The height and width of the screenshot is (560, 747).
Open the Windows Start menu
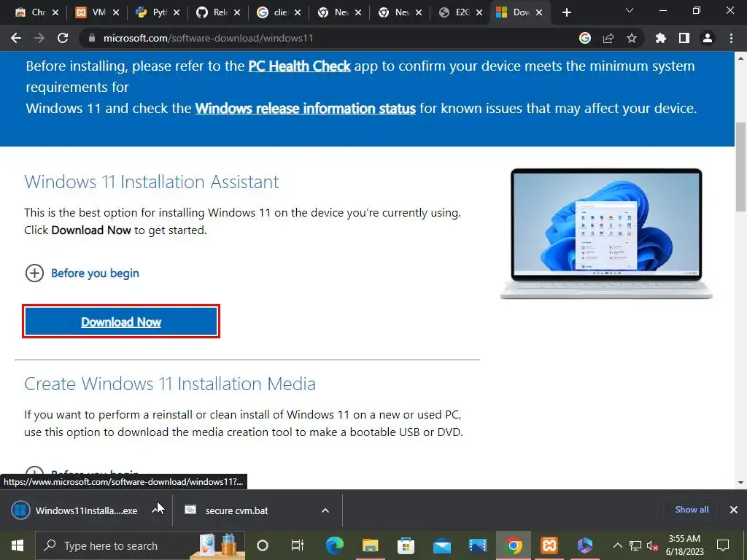(18, 545)
